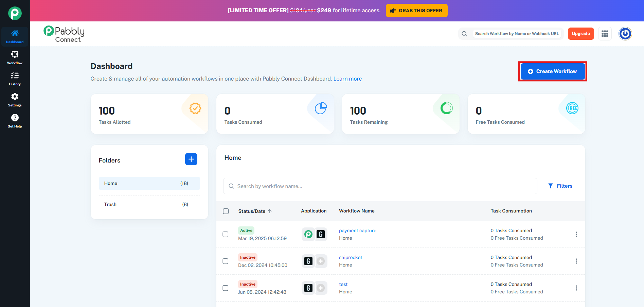This screenshot has height=307, width=644.
Task: Click the Pabbly Connect logo in header
Action: tap(64, 34)
